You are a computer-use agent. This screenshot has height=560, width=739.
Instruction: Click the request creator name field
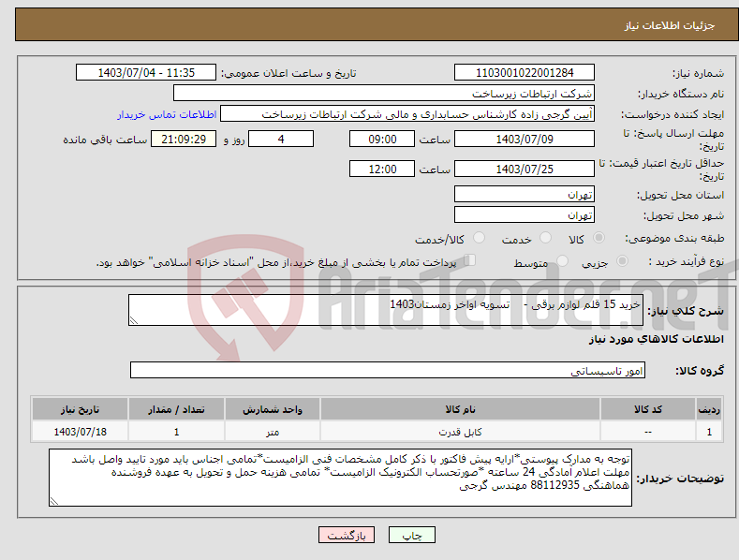pyautogui.click(x=407, y=113)
